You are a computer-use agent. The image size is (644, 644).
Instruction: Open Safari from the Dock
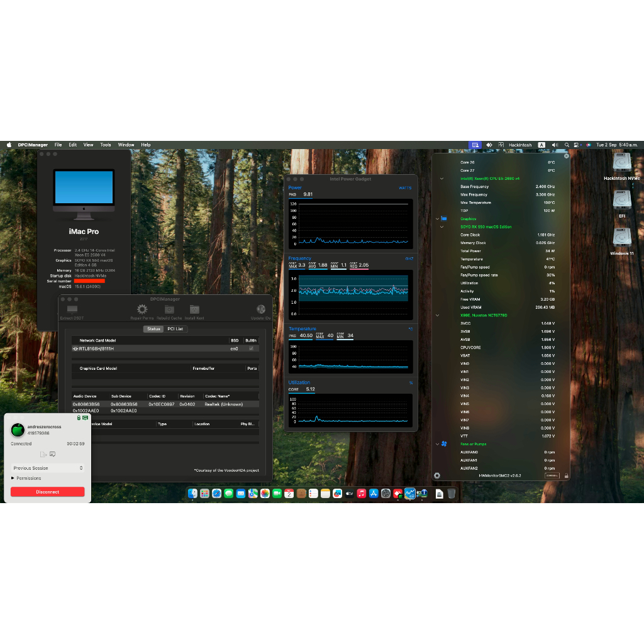[x=216, y=494]
